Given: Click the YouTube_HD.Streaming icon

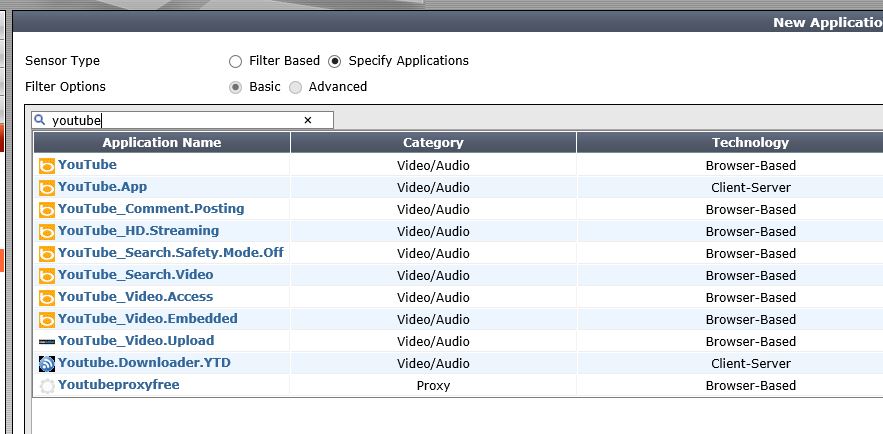Looking at the screenshot, I should (x=47, y=232).
